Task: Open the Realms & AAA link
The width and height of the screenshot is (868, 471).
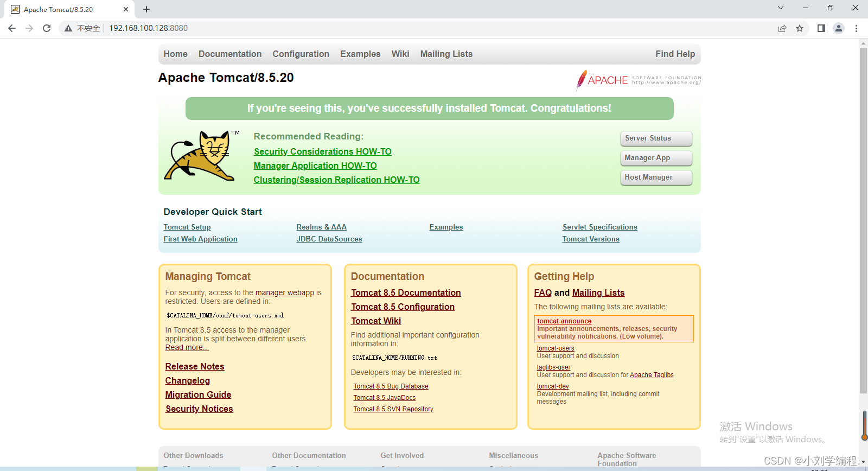Action: click(x=322, y=227)
